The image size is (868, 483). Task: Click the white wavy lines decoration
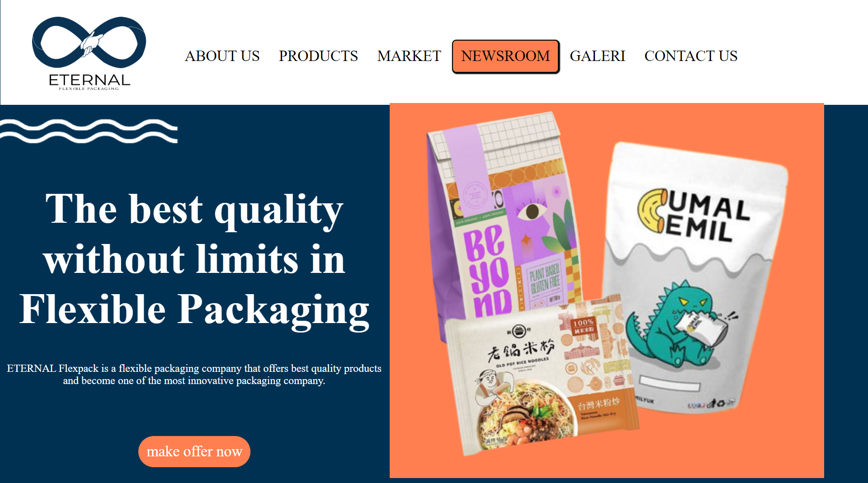coord(89,131)
